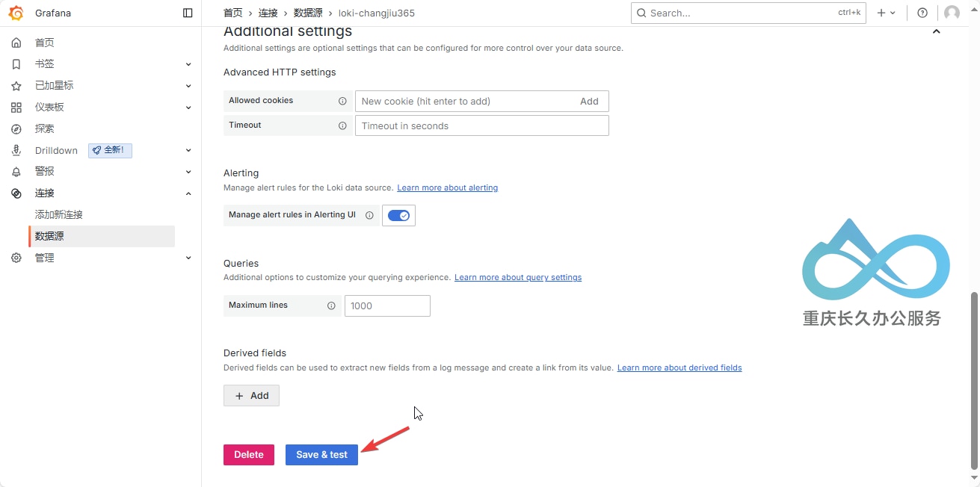Viewport: 980px width, 487px height.
Task: Open 探索 from the sidebar
Action: tap(45, 129)
